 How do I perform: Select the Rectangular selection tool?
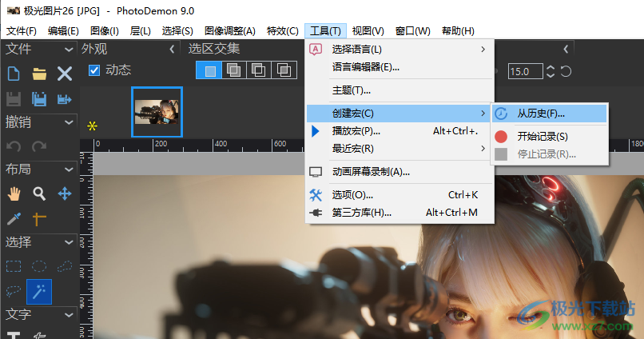[14, 266]
